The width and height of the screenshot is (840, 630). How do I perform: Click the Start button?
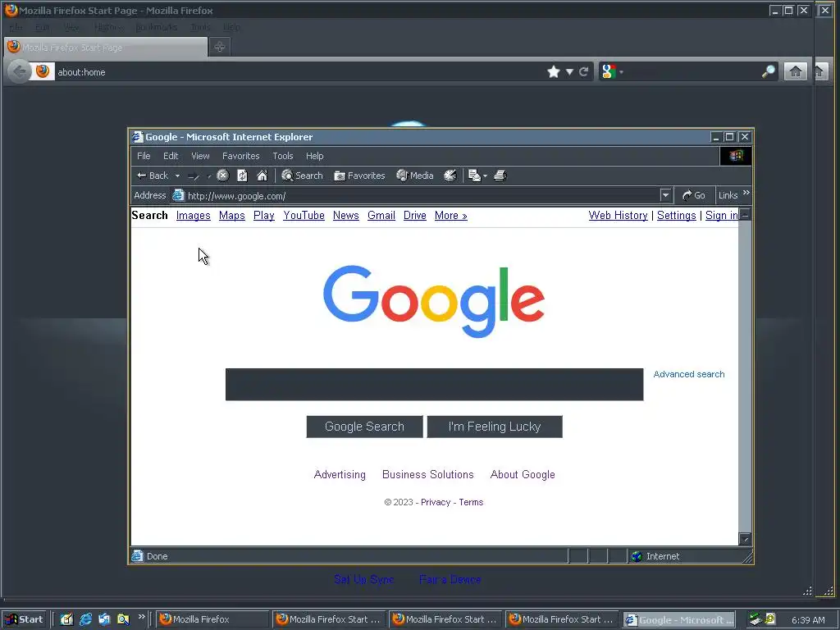pyautogui.click(x=24, y=619)
